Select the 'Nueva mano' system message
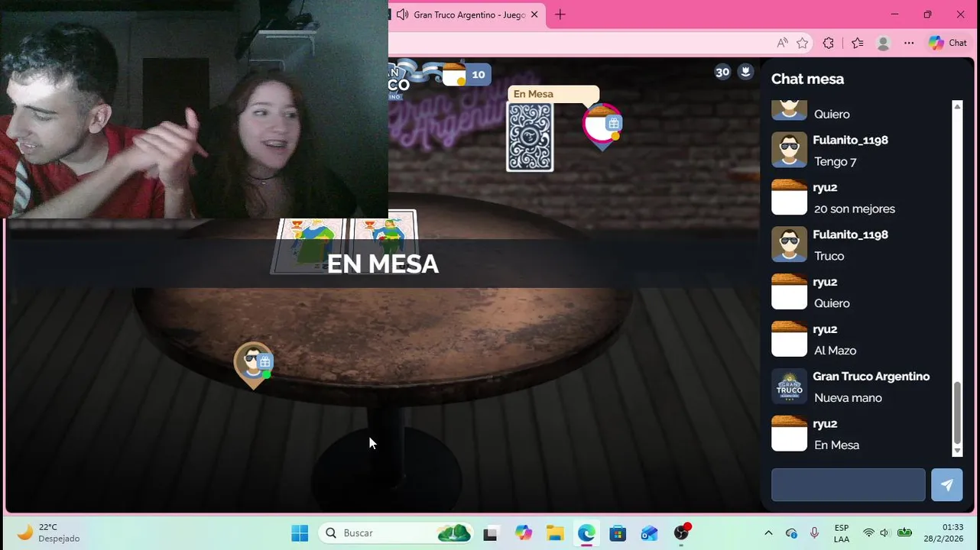980x550 pixels. [x=848, y=399]
